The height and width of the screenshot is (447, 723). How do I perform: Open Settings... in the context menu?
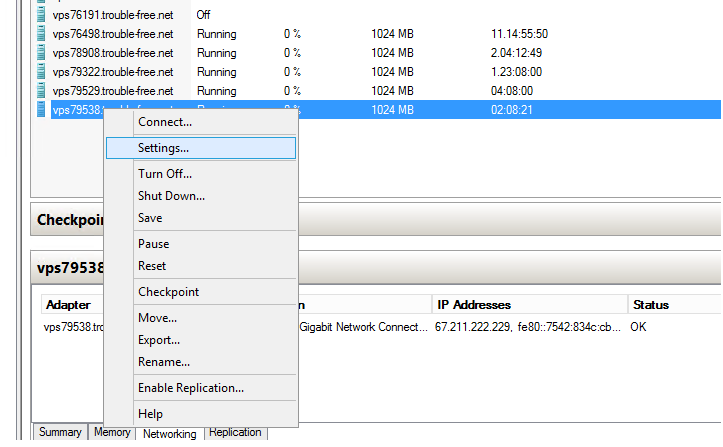point(201,148)
